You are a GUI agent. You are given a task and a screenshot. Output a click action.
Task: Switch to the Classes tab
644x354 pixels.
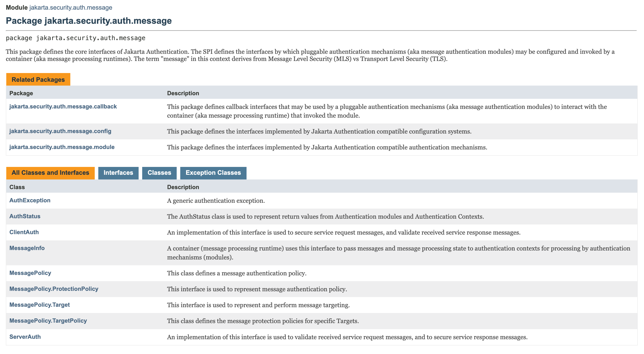pos(159,173)
